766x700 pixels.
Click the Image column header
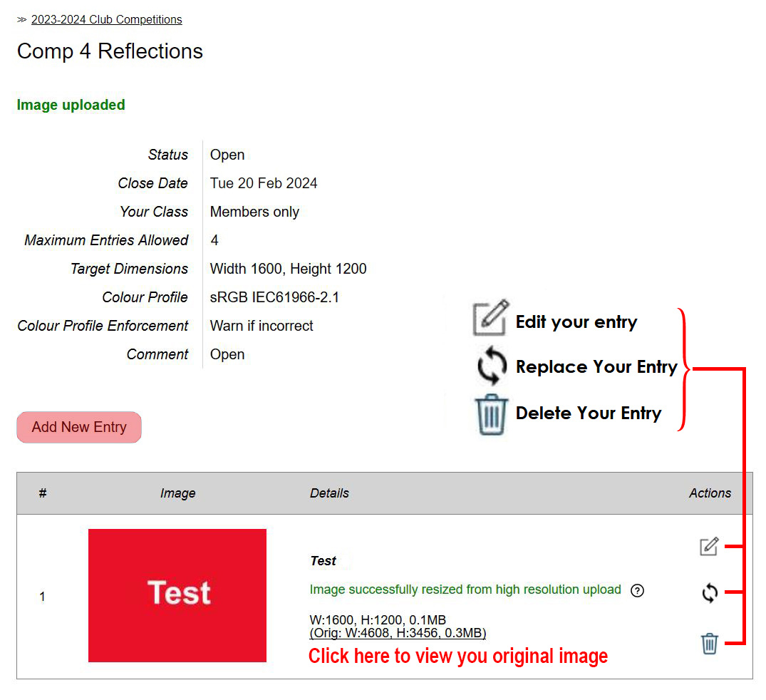(x=177, y=493)
